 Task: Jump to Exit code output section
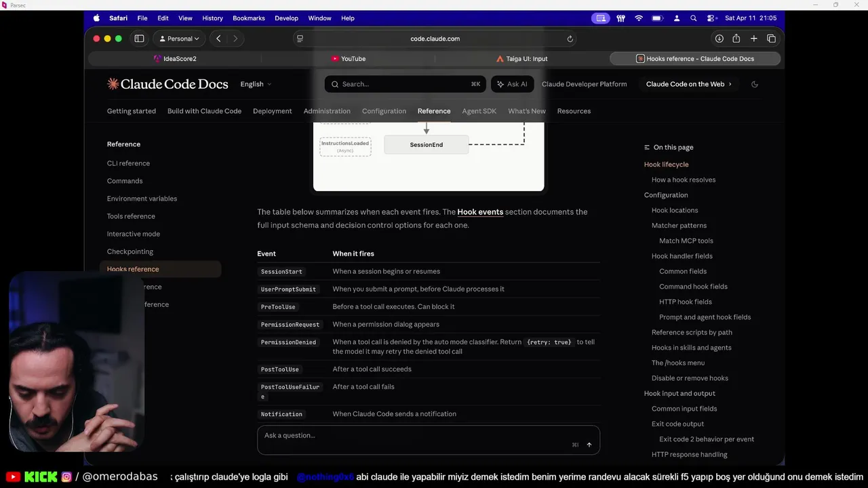(x=677, y=424)
